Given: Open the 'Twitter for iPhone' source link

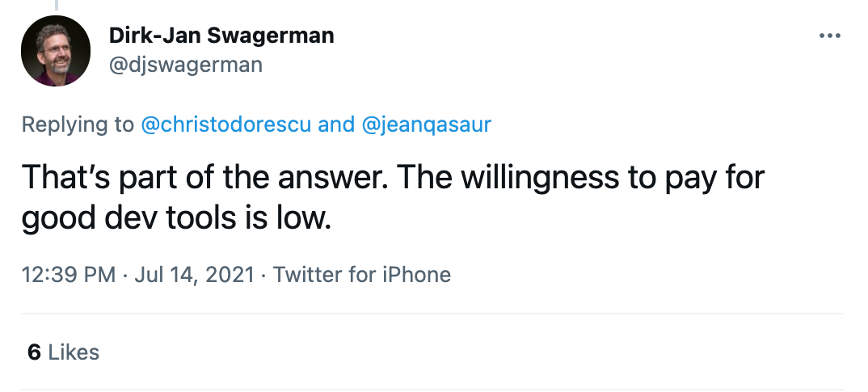Looking at the screenshot, I should [362, 275].
